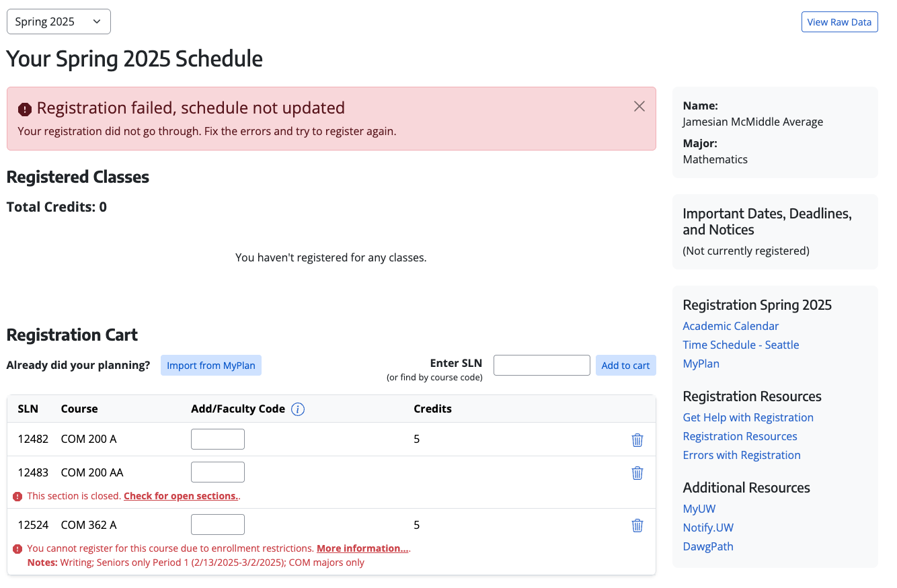Check for open sections of COM 200 AA

pyautogui.click(x=180, y=495)
